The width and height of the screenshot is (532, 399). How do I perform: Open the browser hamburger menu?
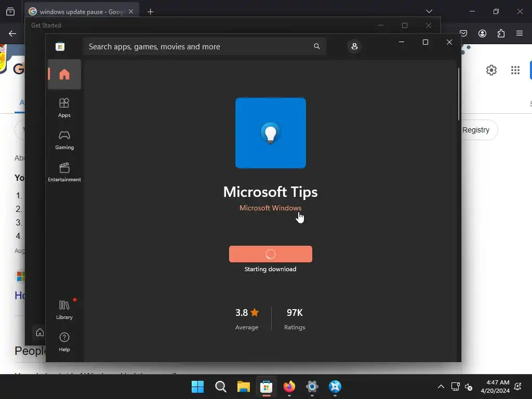pyautogui.click(x=519, y=33)
